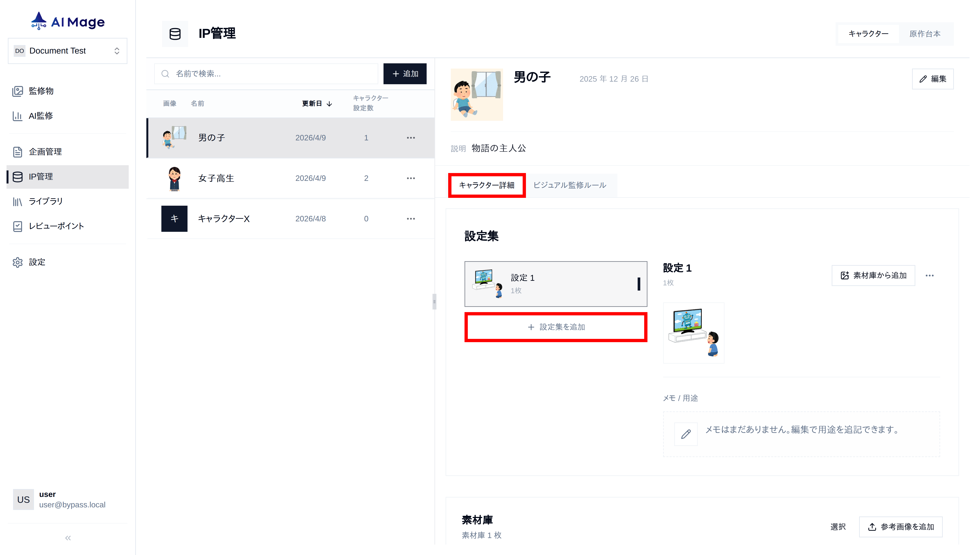
Task: Switch to ビジュアル監修ルール tab
Action: (569, 185)
